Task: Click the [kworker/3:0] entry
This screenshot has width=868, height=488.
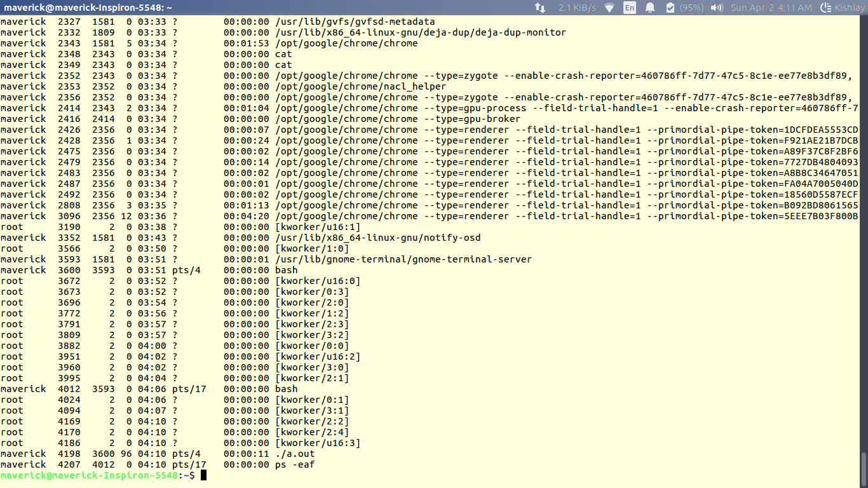Action: pos(312,367)
